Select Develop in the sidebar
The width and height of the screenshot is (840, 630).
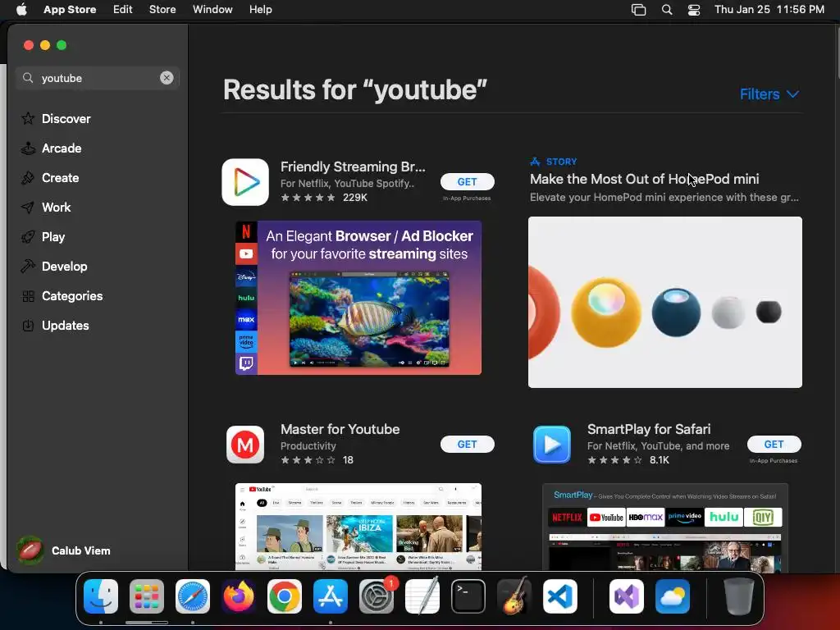[54, 266]
